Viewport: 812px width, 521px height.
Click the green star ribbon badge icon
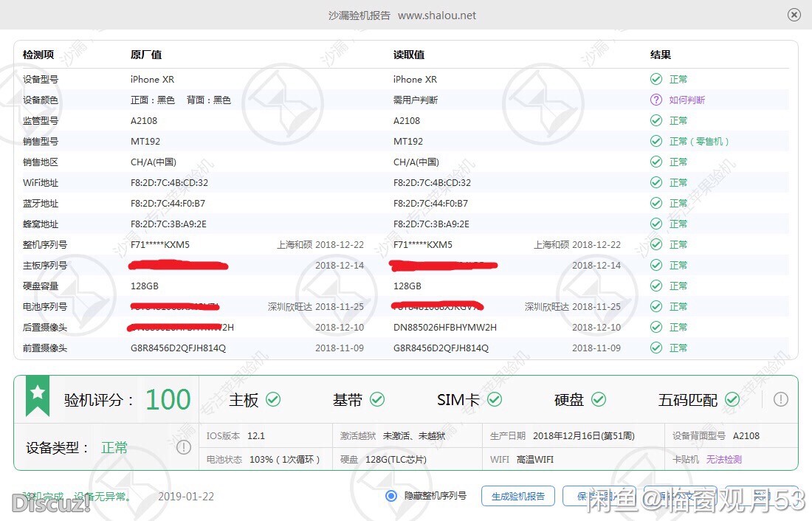(x=38, y=394)
